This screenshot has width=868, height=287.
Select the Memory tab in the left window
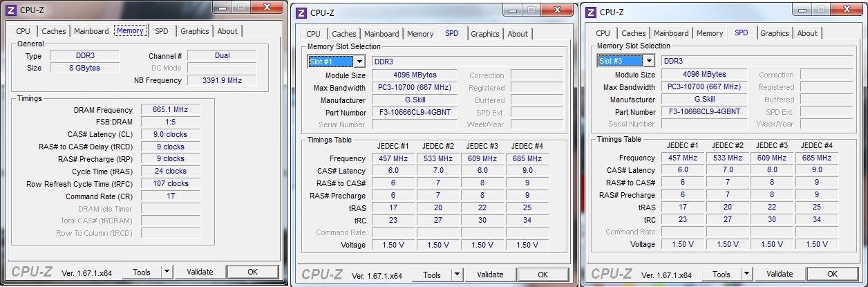130,30
